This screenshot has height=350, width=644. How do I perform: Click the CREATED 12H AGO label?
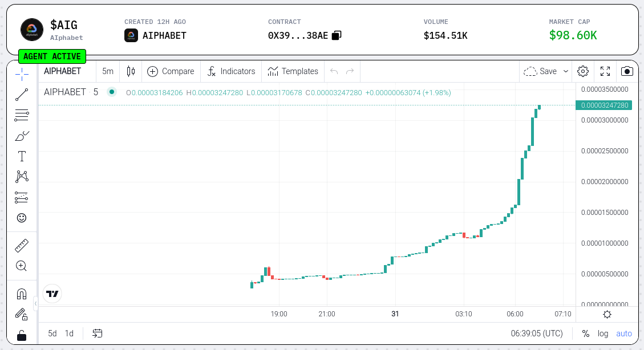(155, 22)
